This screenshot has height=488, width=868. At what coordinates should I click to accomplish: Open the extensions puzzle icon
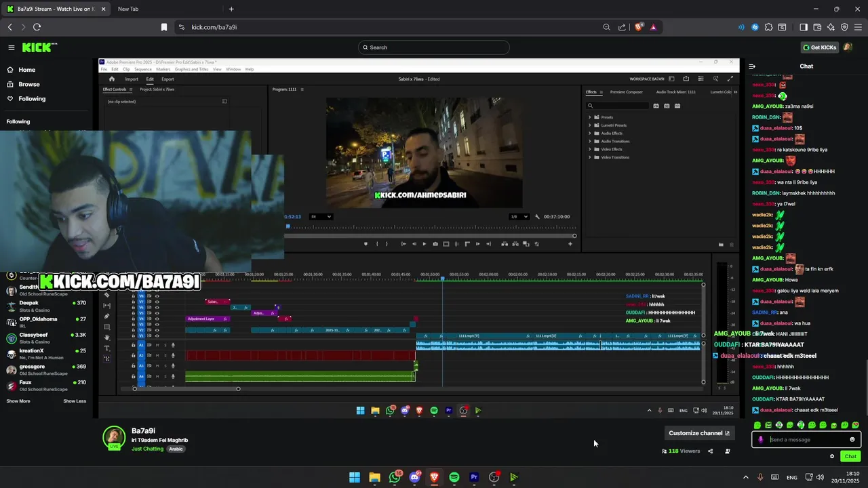click(x=768, y=27)
